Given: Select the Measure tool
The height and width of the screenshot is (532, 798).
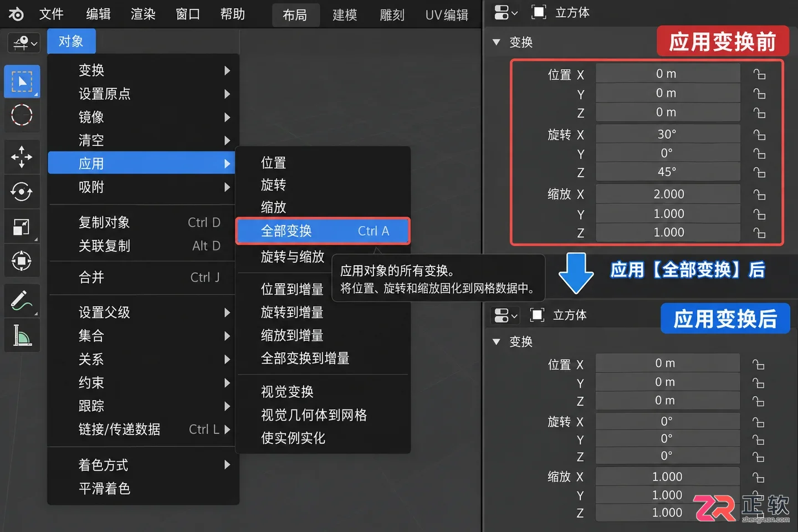Looking at the screenshot, I should coord(22,335).
